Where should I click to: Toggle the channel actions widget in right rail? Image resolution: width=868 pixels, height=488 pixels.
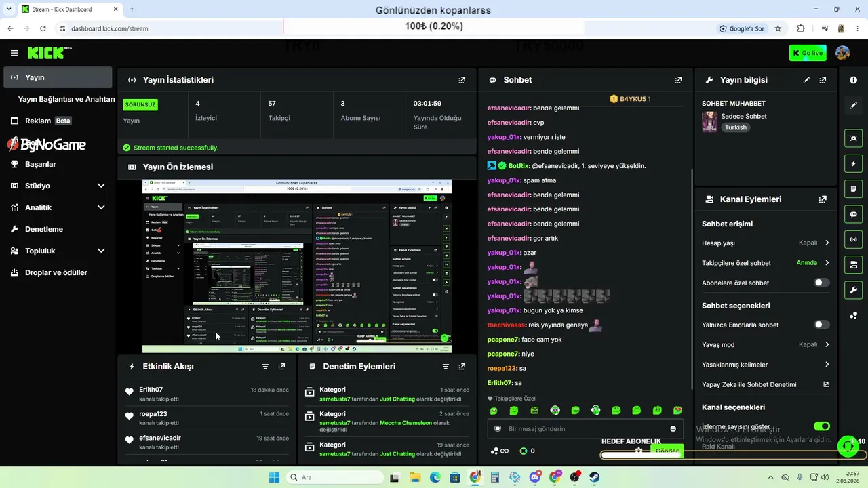[x=853, y=264]
